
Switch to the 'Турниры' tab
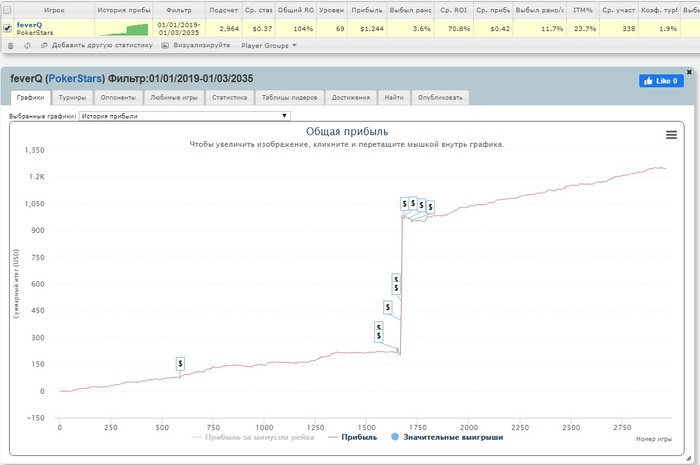72,97
